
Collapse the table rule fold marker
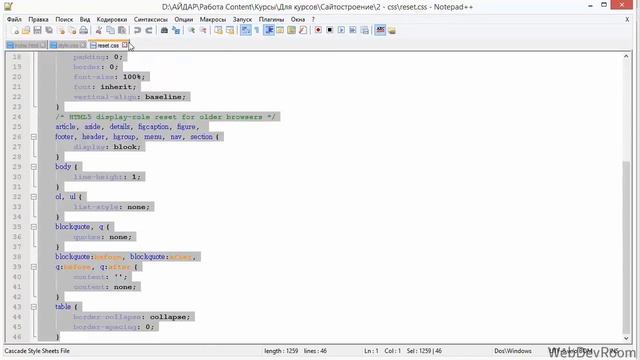[x=34, y=307]
